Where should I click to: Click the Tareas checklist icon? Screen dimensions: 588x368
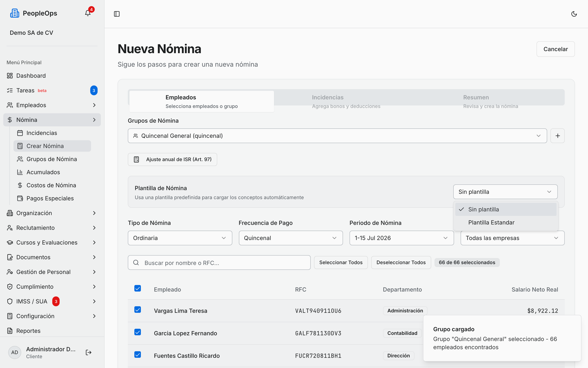[x=10, y=90]
